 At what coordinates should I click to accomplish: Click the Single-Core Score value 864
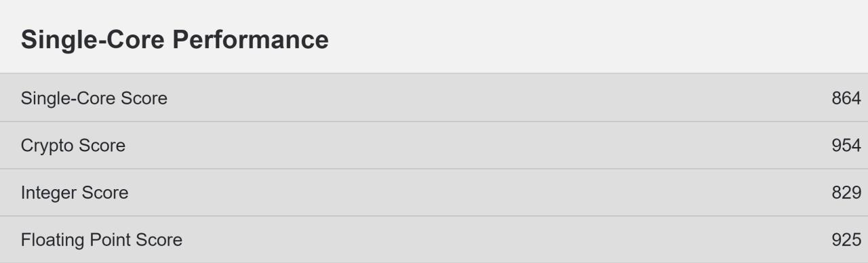click(x=846, y=98)
